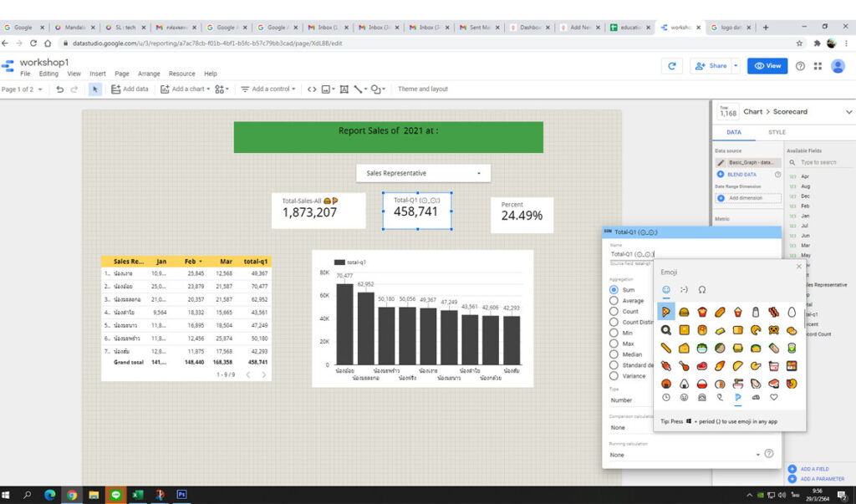This screenshot has width=856, height=504.
Task: Switch to the STYLE tab
Action: [x=777, y=132]
